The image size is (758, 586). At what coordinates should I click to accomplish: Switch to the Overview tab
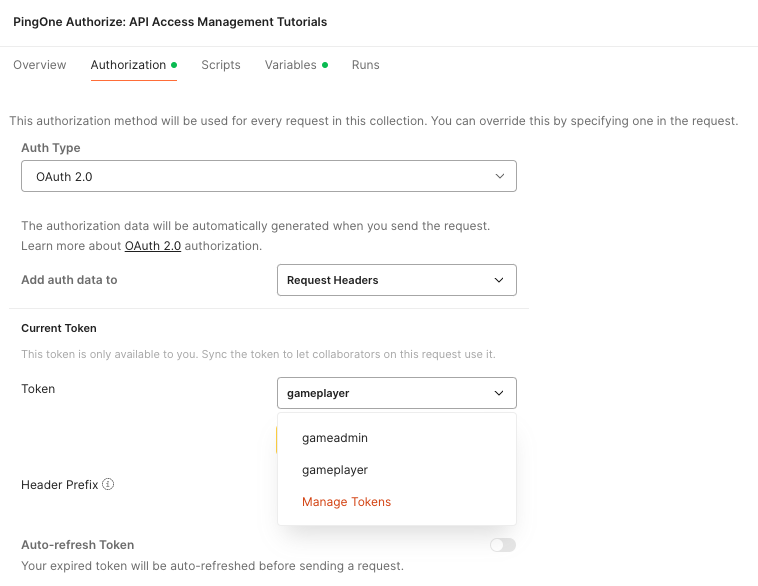pyautogui.click(x=40, y=65)
